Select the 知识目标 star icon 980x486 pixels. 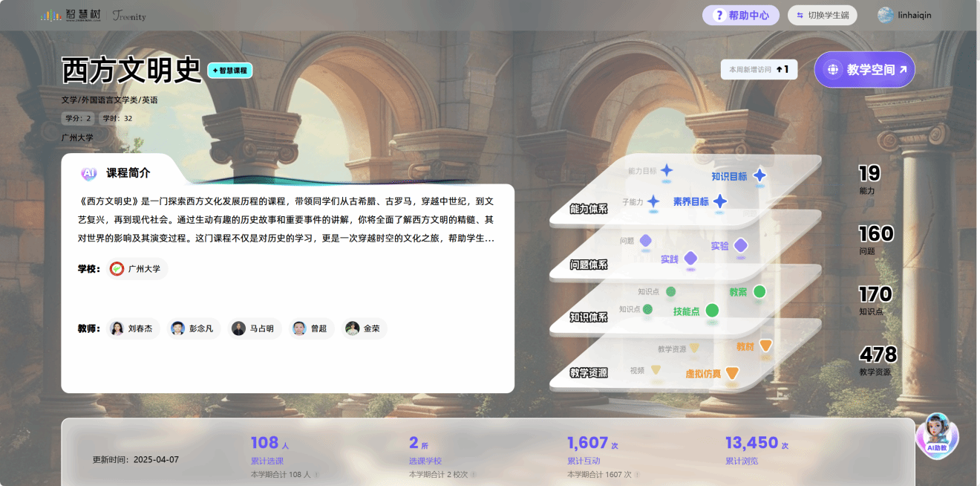coord(759,175)
